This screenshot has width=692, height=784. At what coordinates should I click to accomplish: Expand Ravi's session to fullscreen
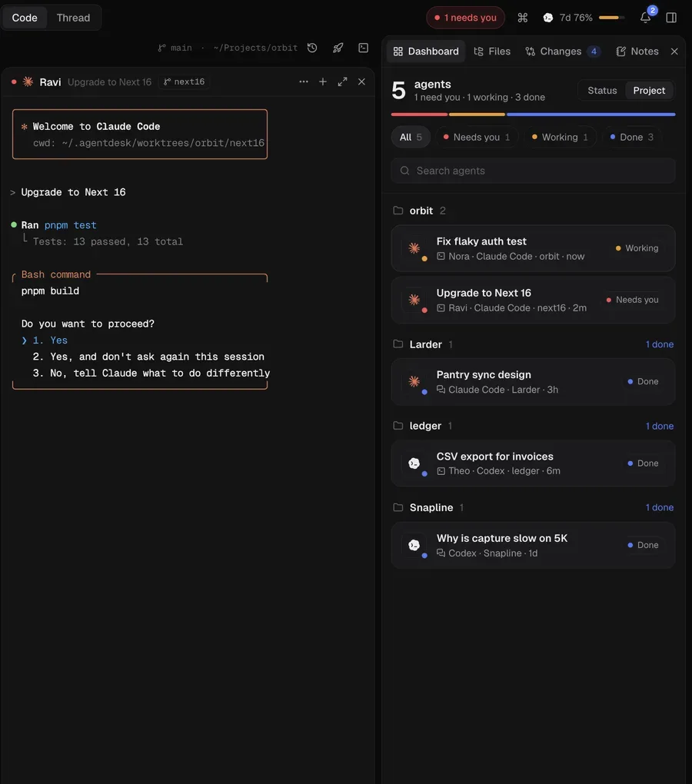342,82
